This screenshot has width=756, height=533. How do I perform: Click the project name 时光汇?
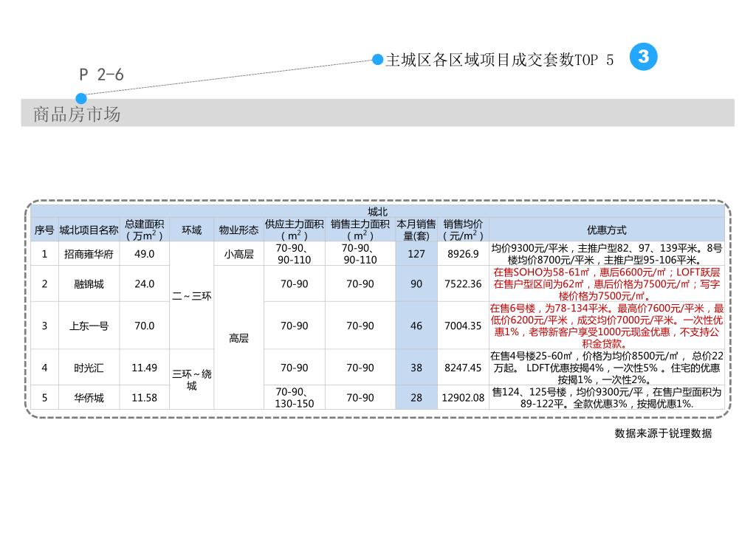(x=89, y=368)
